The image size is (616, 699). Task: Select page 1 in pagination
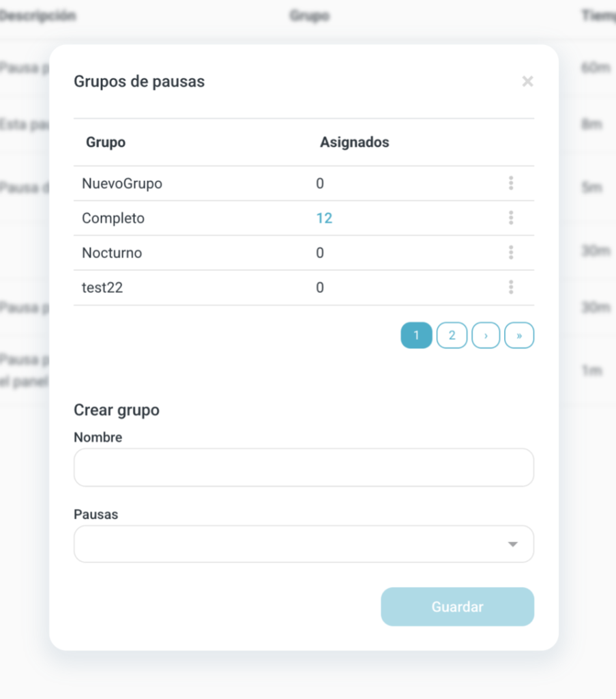[416, 336]
